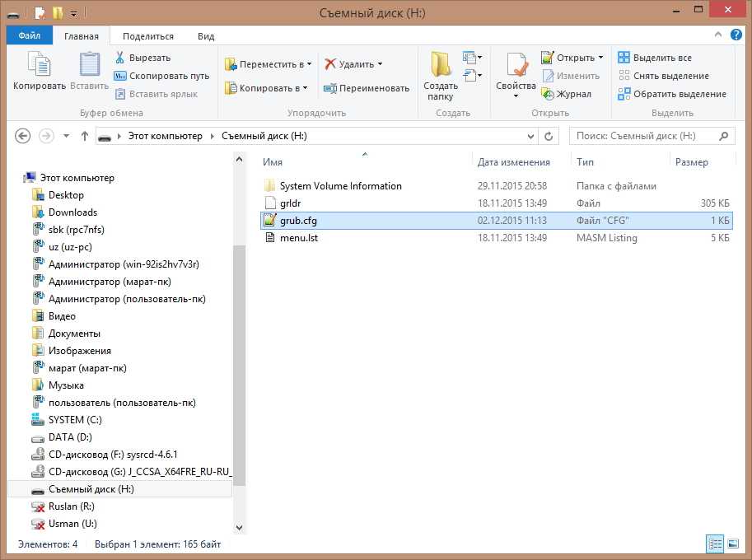
Task: Click the Delete red X icon
Action: 330,64
